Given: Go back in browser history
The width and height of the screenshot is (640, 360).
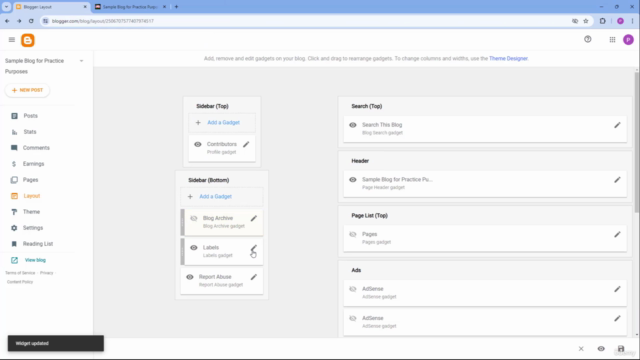Looking at the screenshot, I should pyautogui.click(x=7, y=21).
